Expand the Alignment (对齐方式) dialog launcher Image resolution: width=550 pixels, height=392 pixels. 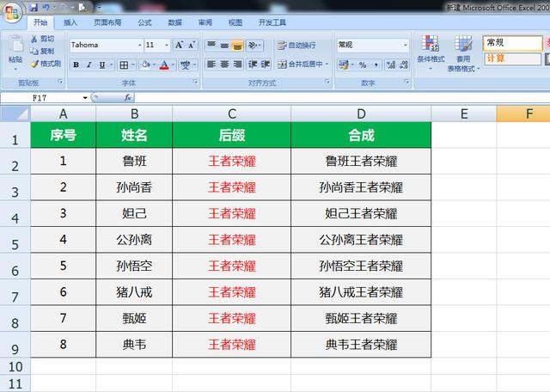tap(327, 82)
